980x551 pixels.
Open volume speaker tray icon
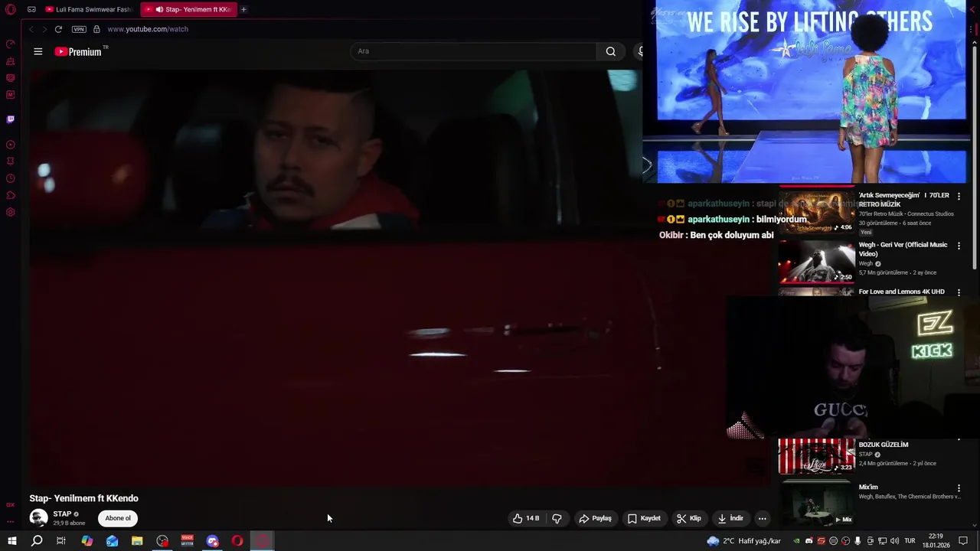[894, 541]
